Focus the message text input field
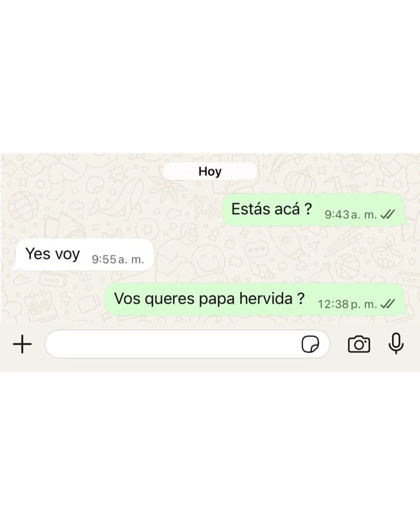 click(x=187, y=344)
